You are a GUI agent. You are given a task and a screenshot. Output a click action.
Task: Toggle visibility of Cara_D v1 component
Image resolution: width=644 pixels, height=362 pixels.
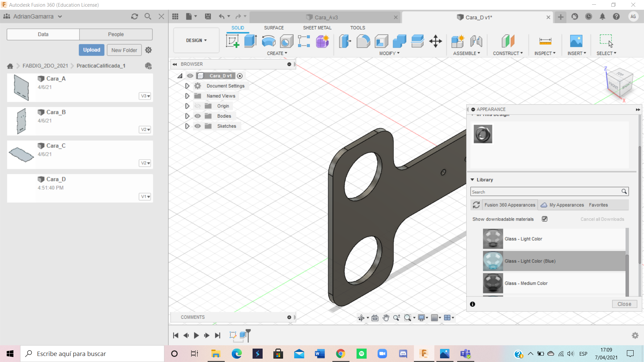pos(190,76)
